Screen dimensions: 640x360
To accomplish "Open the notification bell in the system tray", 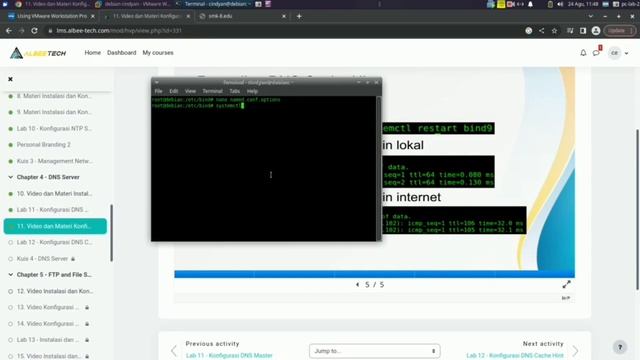I will tap(531, 4).
